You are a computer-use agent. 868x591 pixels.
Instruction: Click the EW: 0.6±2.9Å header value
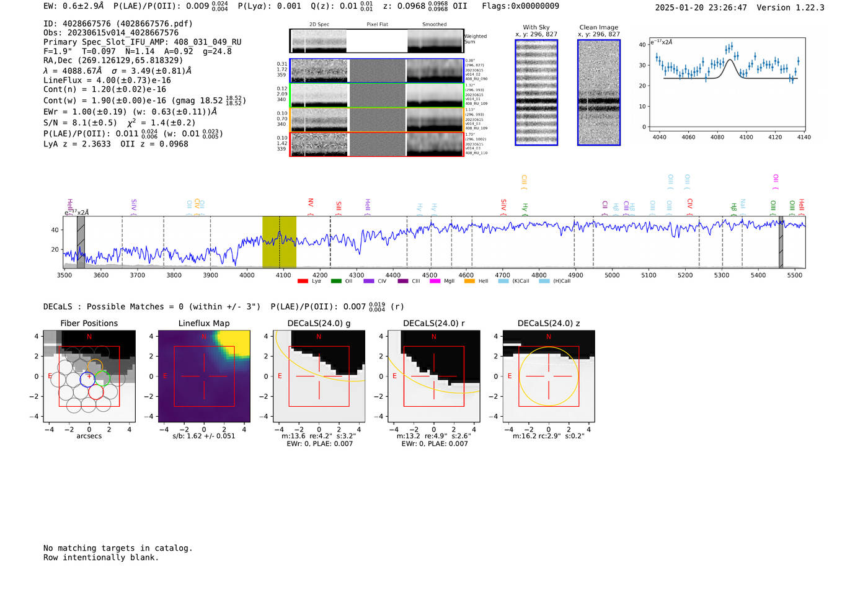73,6
